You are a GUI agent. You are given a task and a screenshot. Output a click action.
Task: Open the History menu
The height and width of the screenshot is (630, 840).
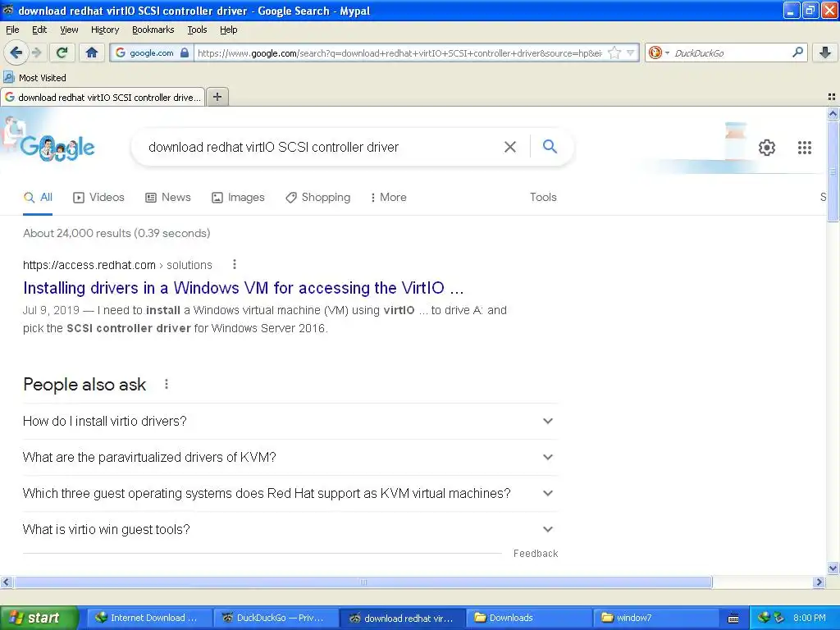click(104, 30)
